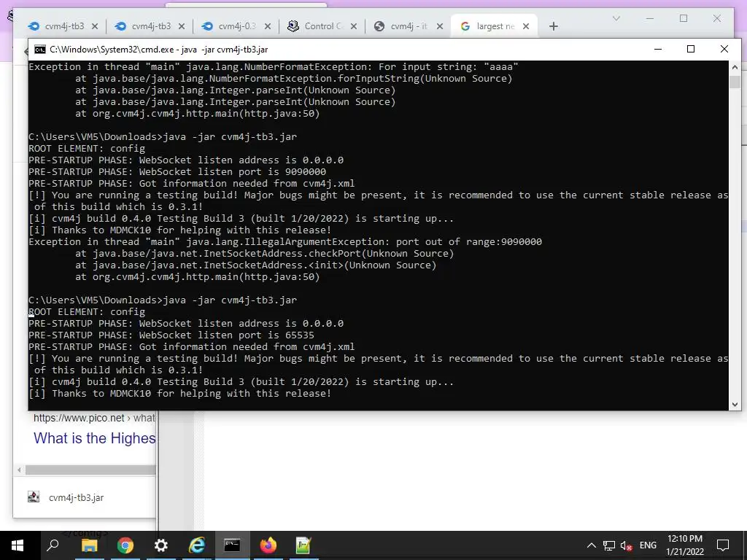
Task: Open the Windows Start menu
Action: pyautogui.click(x=18, y=545)
